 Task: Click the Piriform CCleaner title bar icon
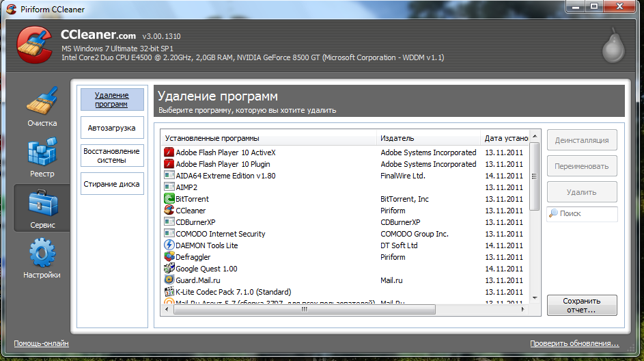pos(12,9)
